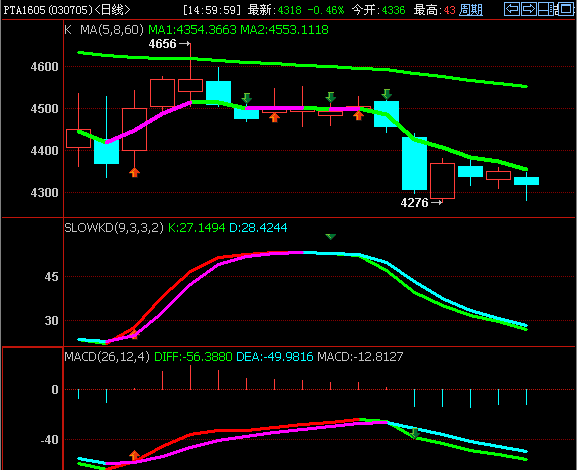
Task: Click the single window layout icon
Action: point(567,9)
